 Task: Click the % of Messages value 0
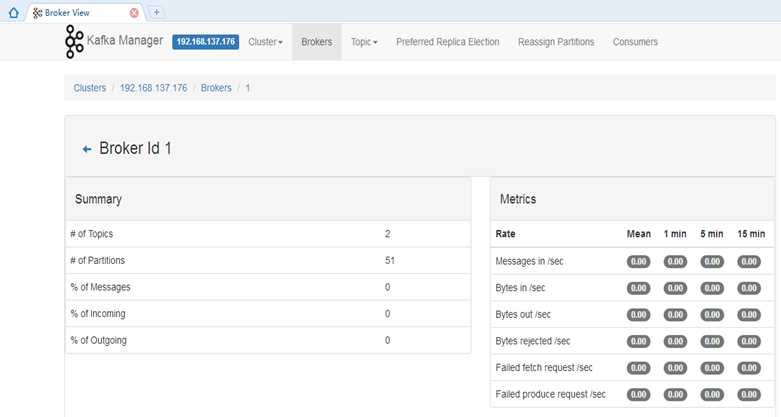coord(388,287)
